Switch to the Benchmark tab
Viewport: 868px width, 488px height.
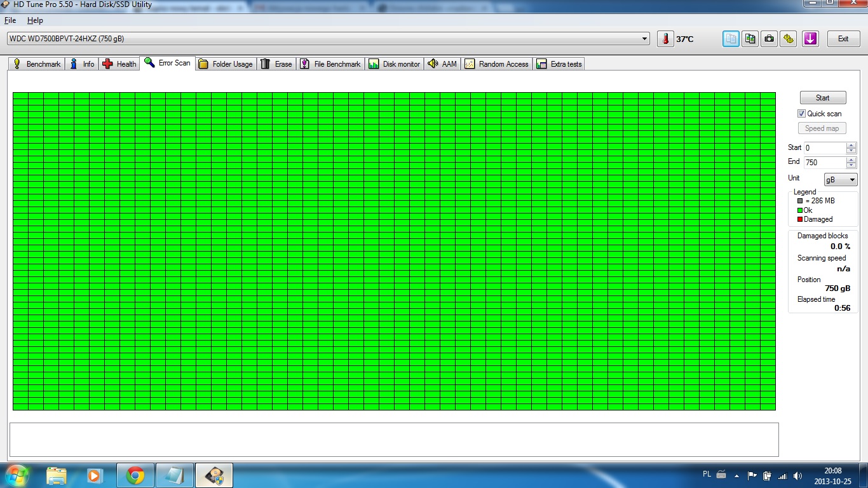pos(36,64)
